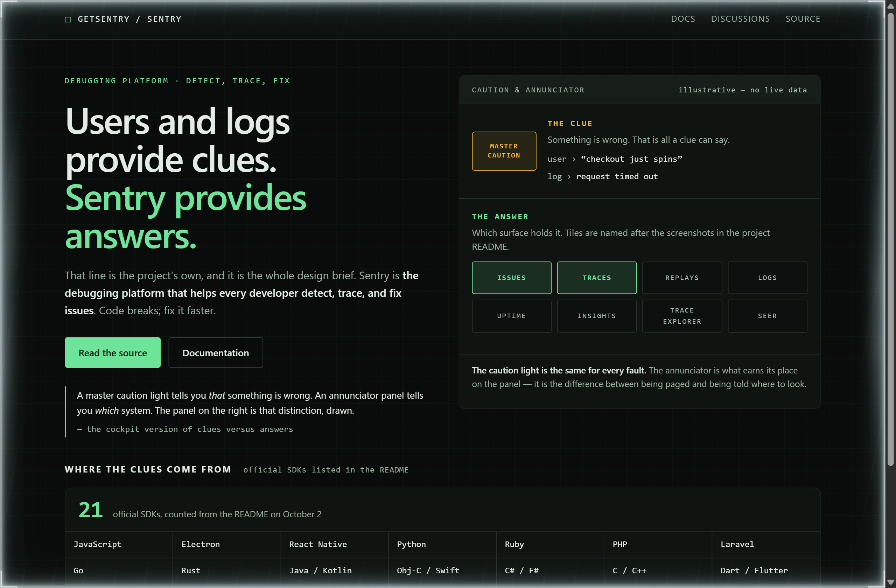Screen dimensions: 896x588
Task: Click the C# / F# SDK cell
Action: point(550,571)
